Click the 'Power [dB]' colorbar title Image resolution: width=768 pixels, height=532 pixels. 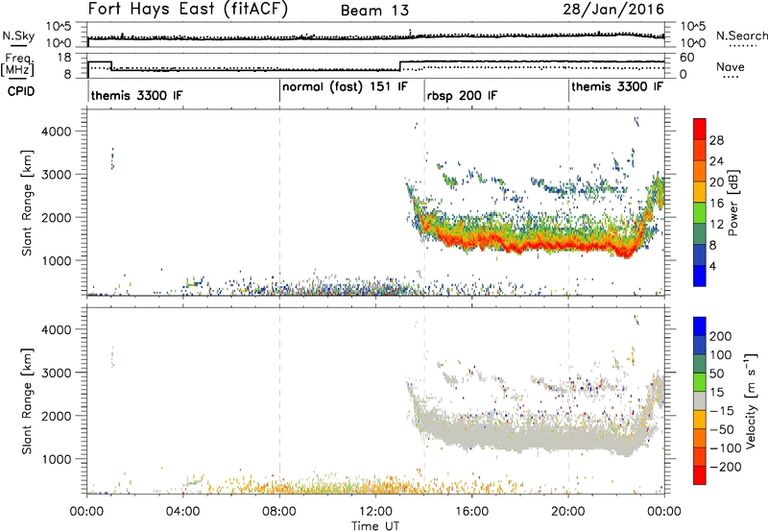click(732, 203)
